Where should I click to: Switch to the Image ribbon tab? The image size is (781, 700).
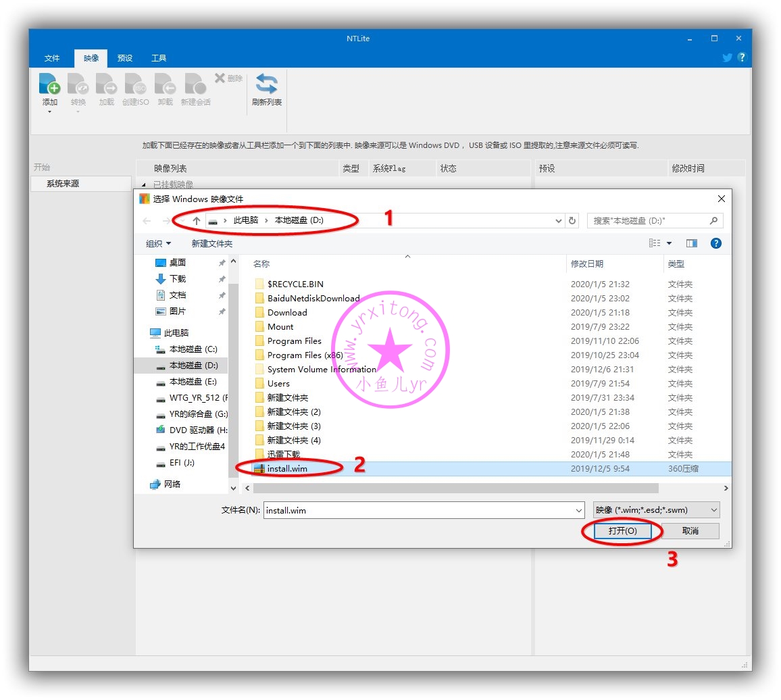click(91, 58)
